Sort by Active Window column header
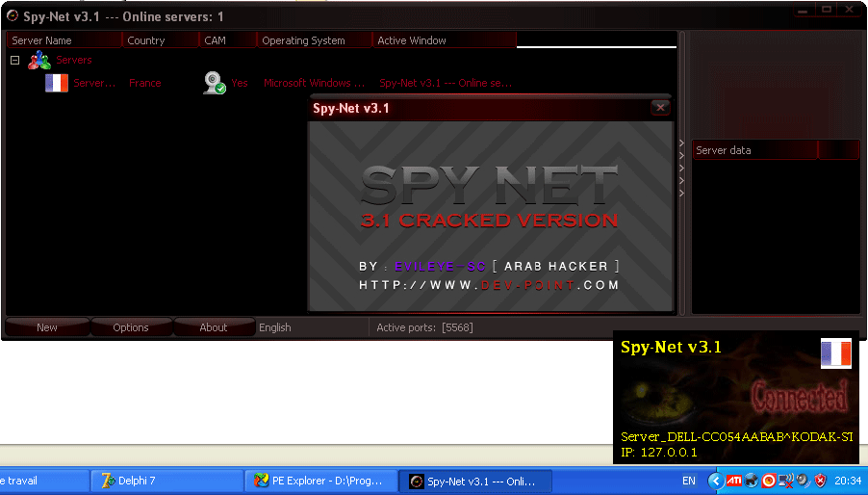The width and height of the screenshot is (868, 495). pos(445,40)
